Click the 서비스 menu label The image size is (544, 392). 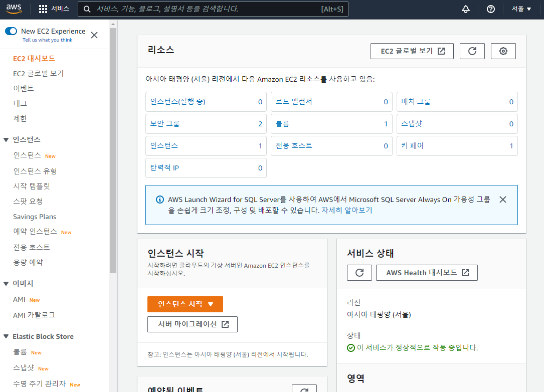[x=60, y=9]
